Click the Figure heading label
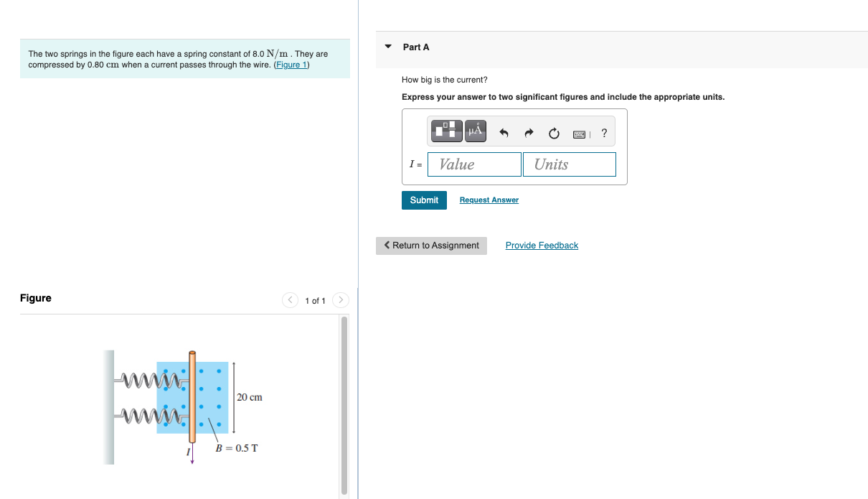This screenshot has width=868, height=499. 36,298
